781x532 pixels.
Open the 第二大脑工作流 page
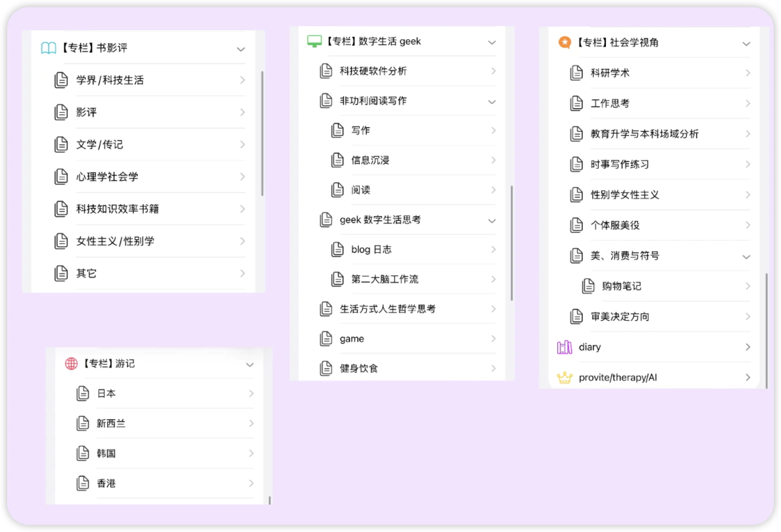click(x=384, y=280)
